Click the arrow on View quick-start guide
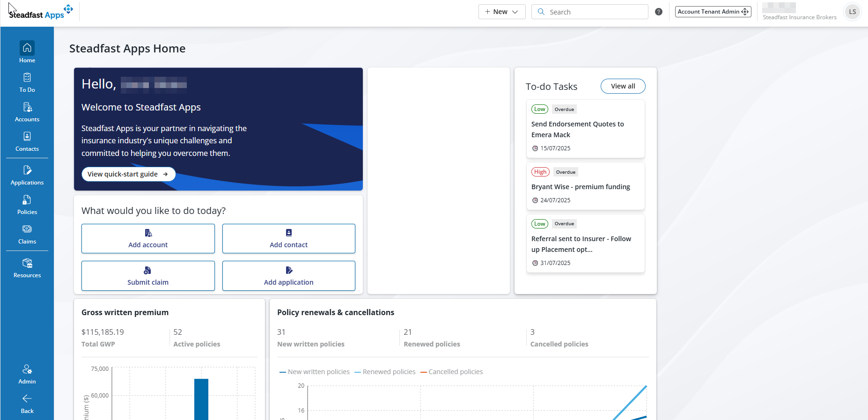 pos(165,174)
